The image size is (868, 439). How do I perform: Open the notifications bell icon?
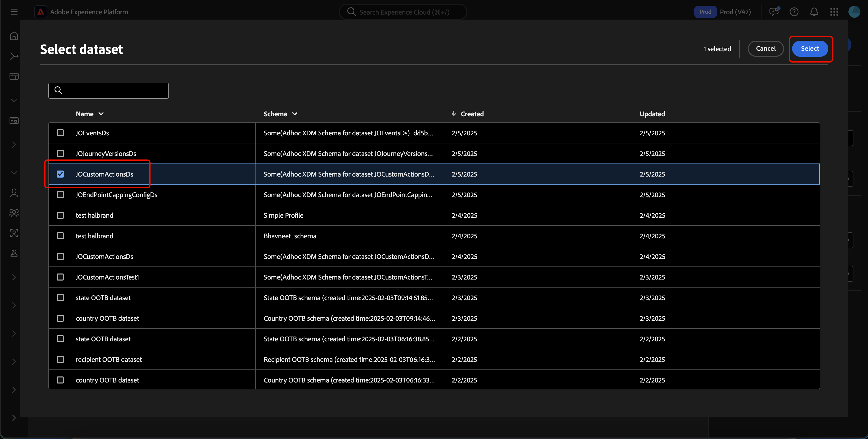pos(814,12)
